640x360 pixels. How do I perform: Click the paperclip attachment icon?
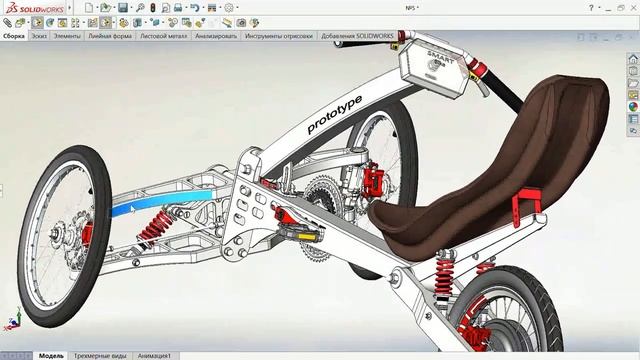click(x=7, y=23)
